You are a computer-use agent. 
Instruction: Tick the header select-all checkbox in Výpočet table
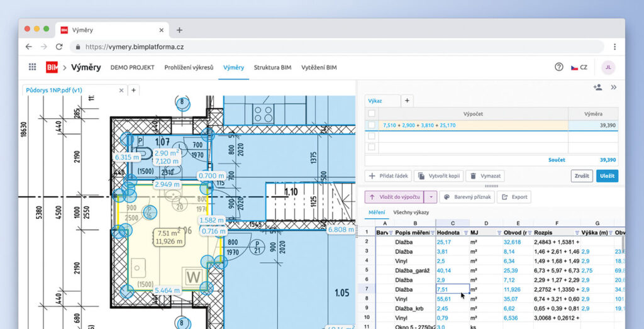pyautogui.click(x=372, y=113)
